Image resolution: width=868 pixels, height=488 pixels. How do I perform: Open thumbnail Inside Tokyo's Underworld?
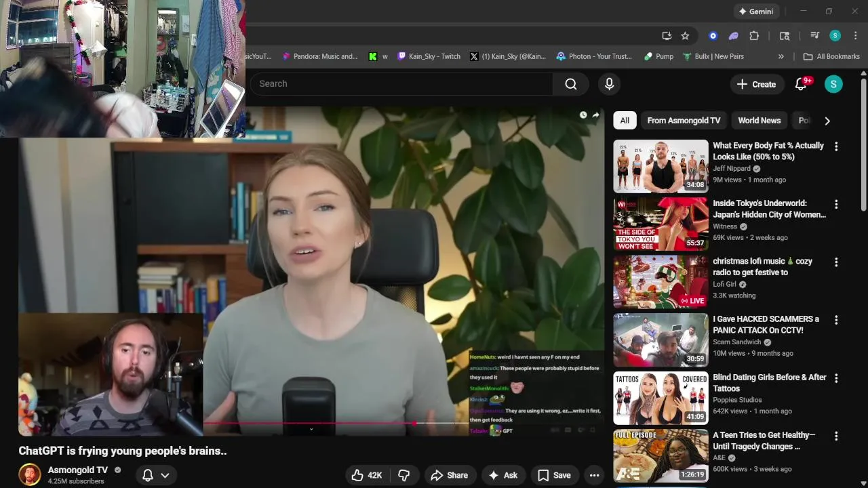pos(660,224)
